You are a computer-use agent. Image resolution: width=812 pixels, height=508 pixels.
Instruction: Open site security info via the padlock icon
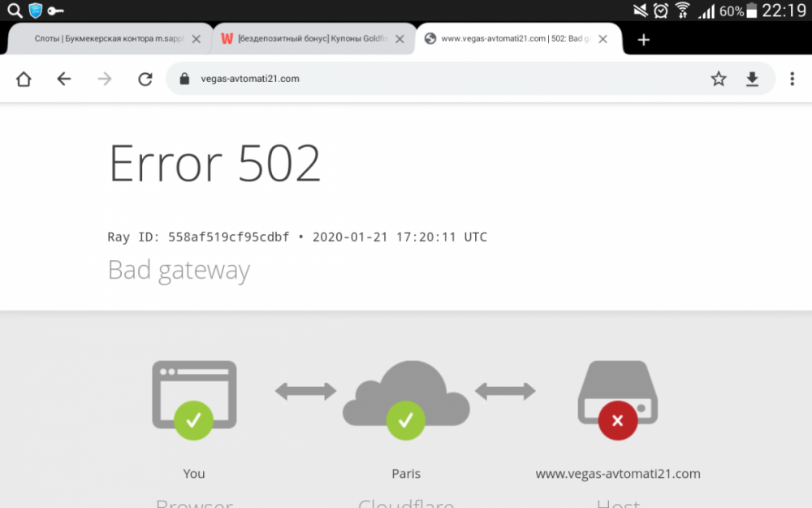pyautogui.click(x=184, y=79)
